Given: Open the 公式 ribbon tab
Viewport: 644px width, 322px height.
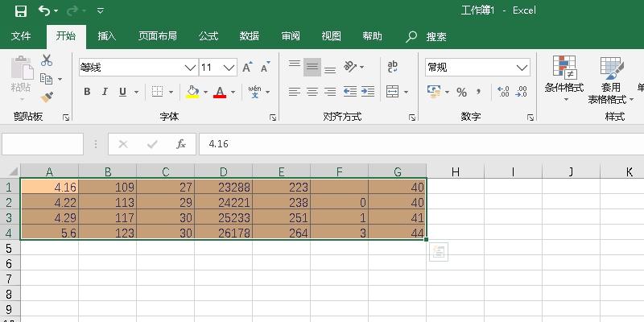Looking at the screenshot, I should click(x=208, y=36).
